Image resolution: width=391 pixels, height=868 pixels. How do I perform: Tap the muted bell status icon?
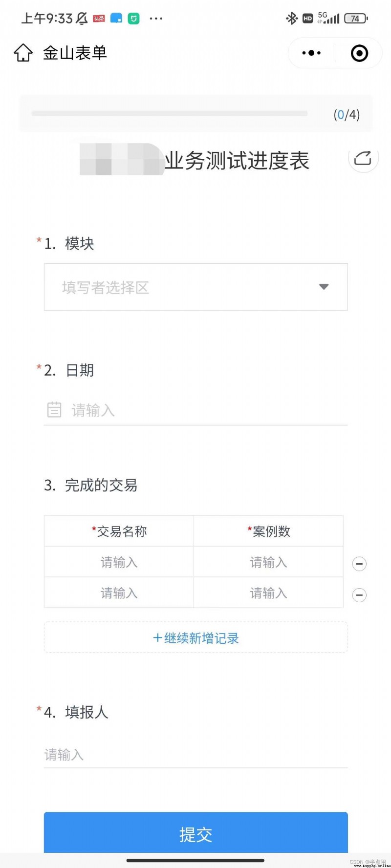pyautogui.click(x=82, y=19)
